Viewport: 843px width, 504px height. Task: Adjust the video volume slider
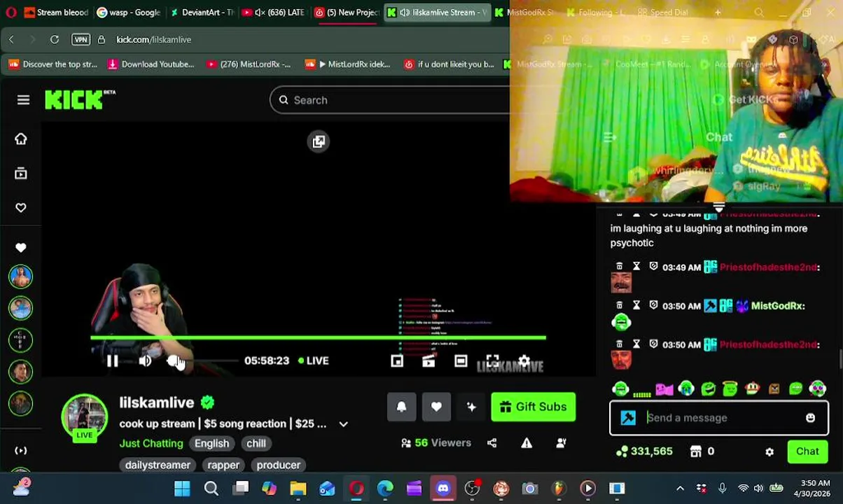pos(203,360)
